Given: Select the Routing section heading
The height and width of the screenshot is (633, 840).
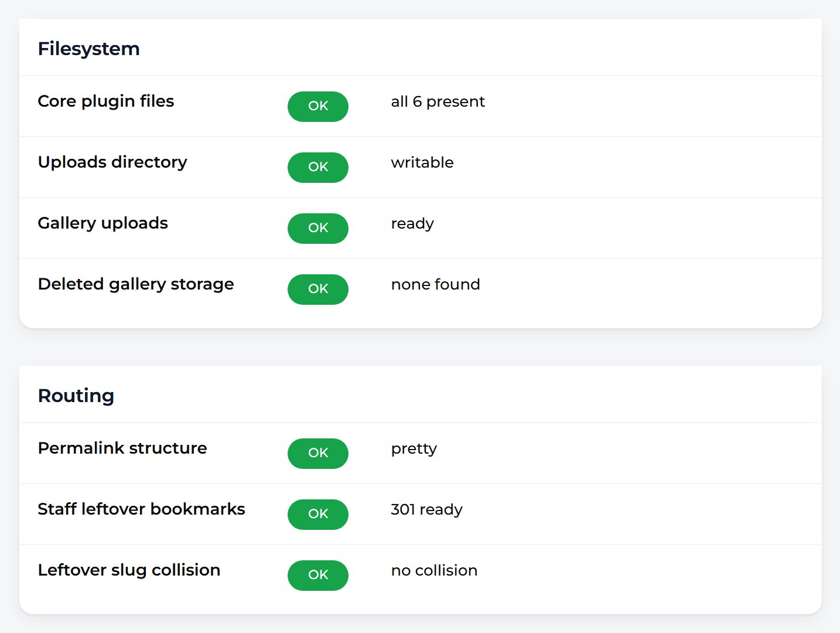Looking at the screenshot, I should [x=76, y=396].
